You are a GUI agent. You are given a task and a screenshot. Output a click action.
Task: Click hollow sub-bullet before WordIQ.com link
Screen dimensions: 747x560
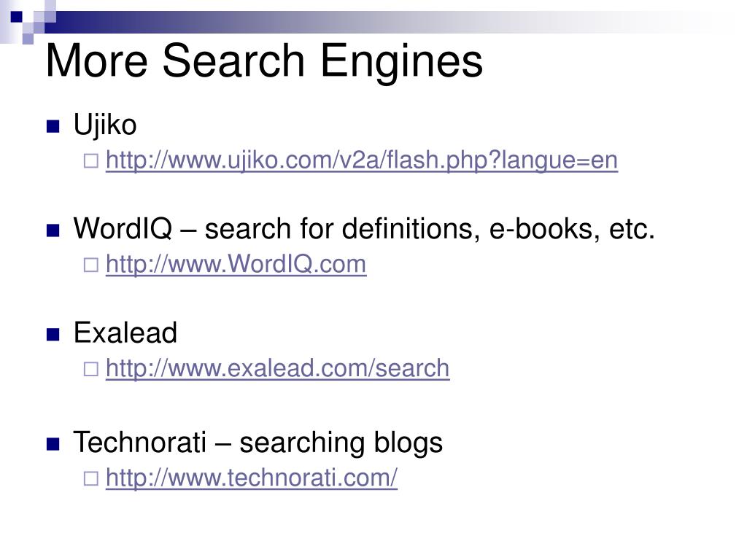pyautogui.click(x=91, y=265)
